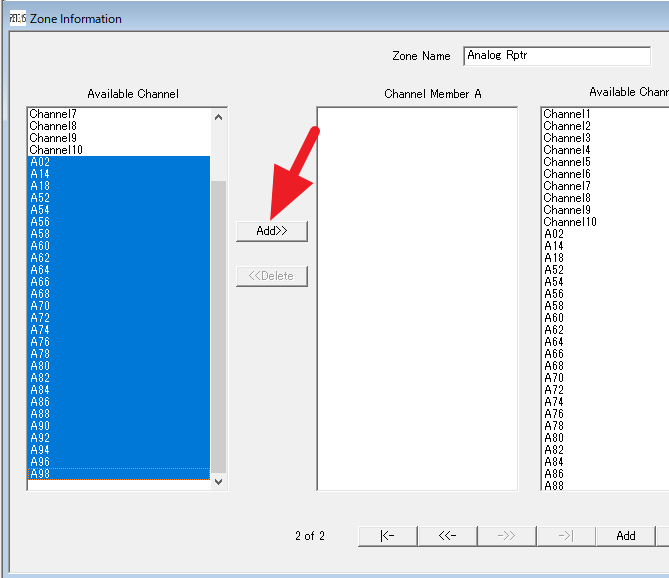Select A02 in left Available Channel list
Image resolution: width=669 pixels, height=578 pixels.
pos(40,162)
